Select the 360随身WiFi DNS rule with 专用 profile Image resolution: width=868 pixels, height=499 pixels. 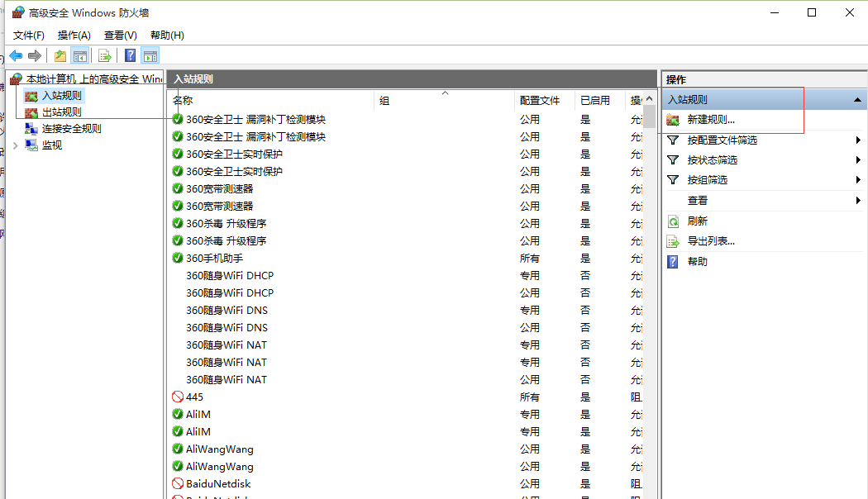pos(407,311)
